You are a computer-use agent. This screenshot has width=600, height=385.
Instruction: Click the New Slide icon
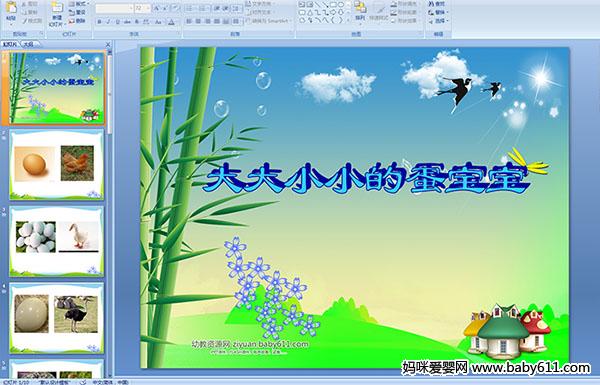pos(57,13)
